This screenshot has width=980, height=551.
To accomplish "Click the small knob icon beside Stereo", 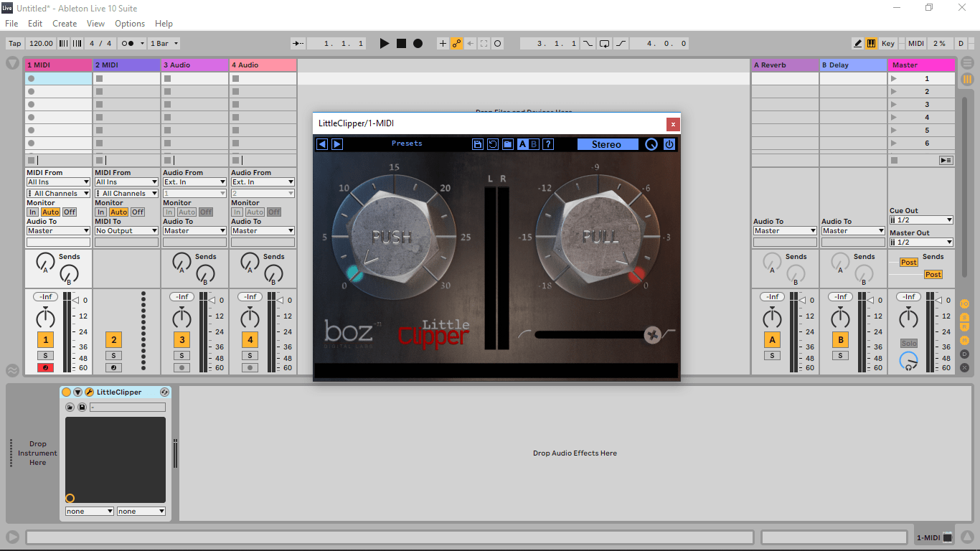I will tap(651, 144).
